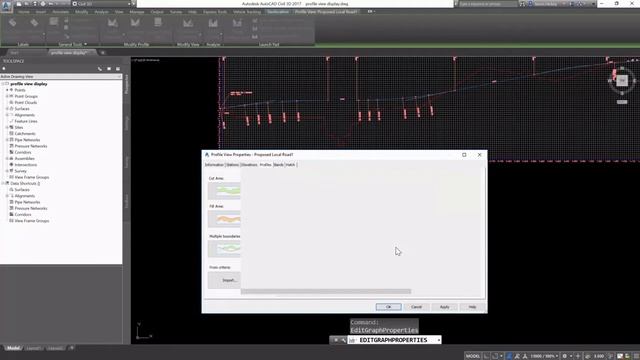Switch to the Layout1 tab
Screen dimensions: 640x360
33,348
